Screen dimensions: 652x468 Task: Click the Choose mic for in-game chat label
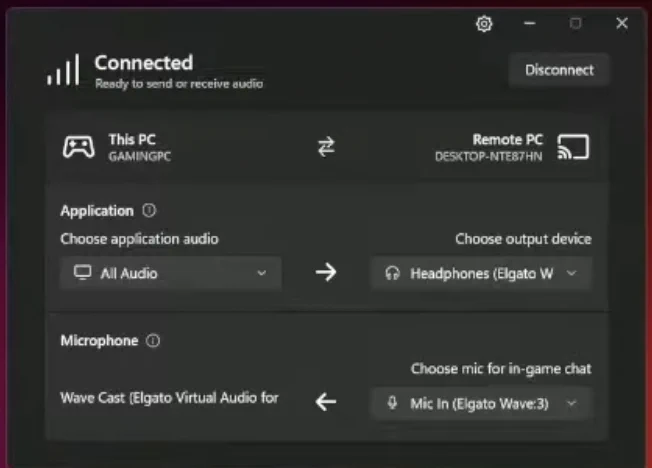click(501, 369)
